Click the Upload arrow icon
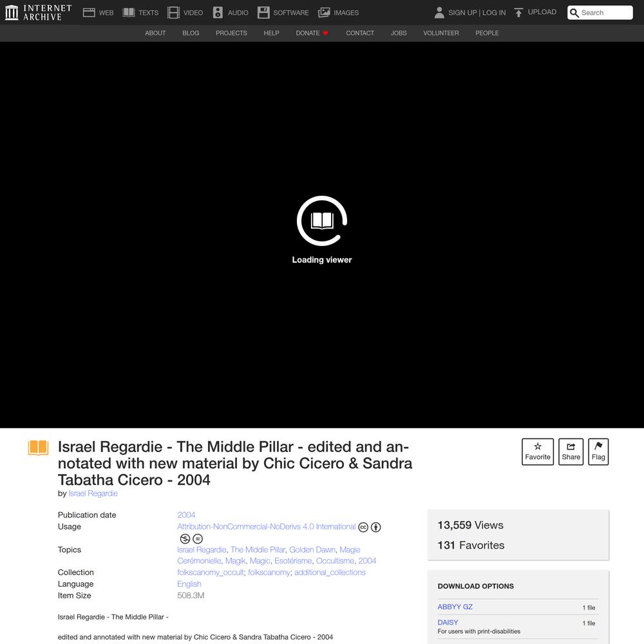644x644 pixels. click(518, 13)
